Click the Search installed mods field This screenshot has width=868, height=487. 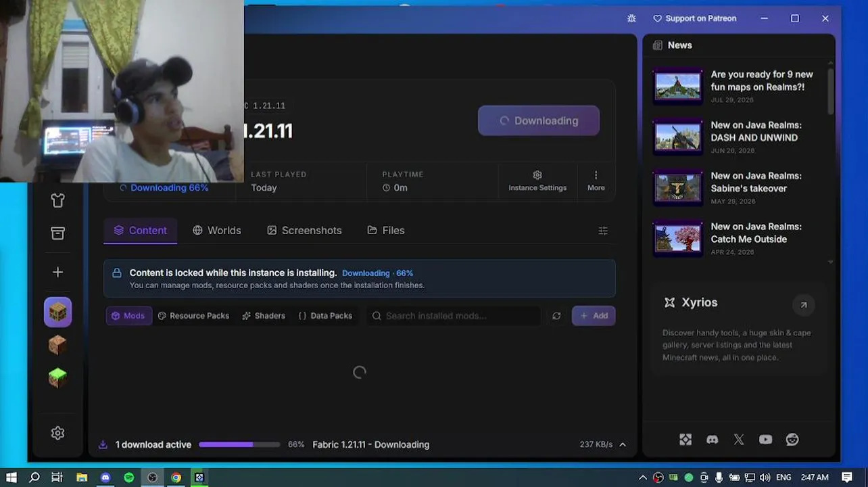click(x=454, y=316)
